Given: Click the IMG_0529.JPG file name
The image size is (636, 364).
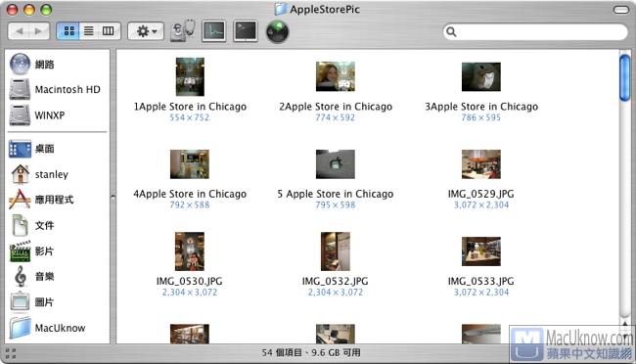Looking at the screenshot, I should (x=481, y=194).
